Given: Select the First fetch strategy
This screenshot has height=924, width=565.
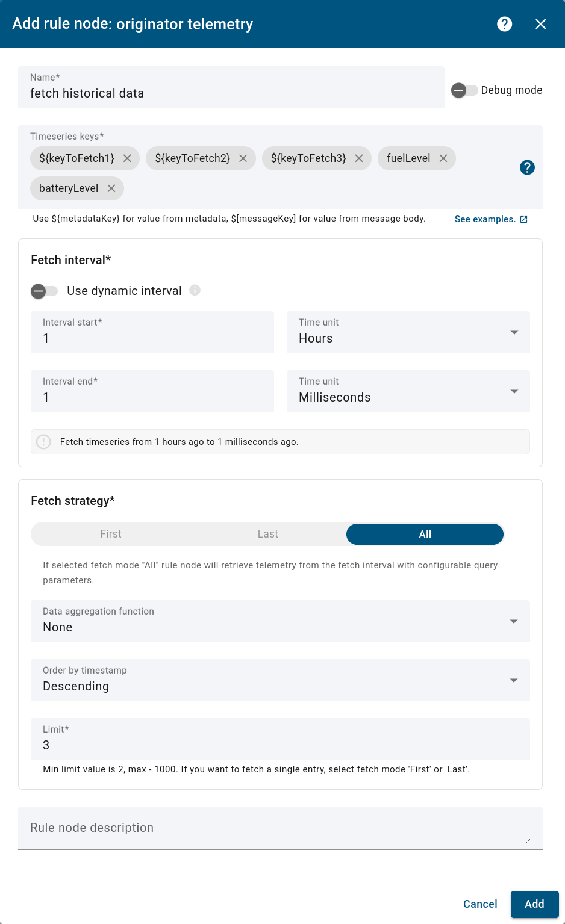Looking at the screenshot, I should tap(111, 534).
